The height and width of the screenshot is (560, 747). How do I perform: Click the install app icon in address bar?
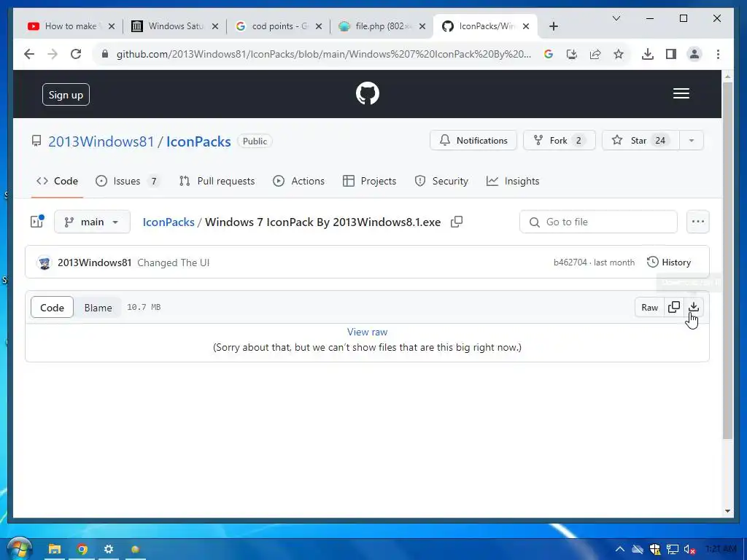572,54
